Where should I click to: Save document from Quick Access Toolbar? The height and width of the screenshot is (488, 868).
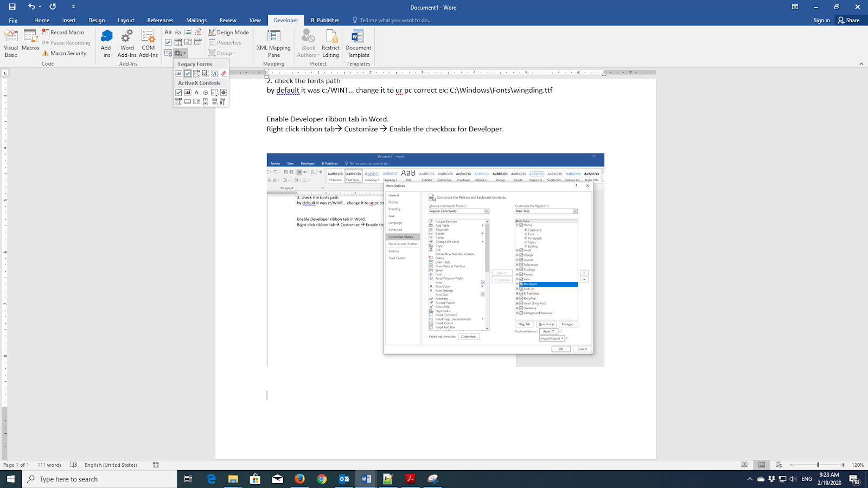(x=12, y=7)
